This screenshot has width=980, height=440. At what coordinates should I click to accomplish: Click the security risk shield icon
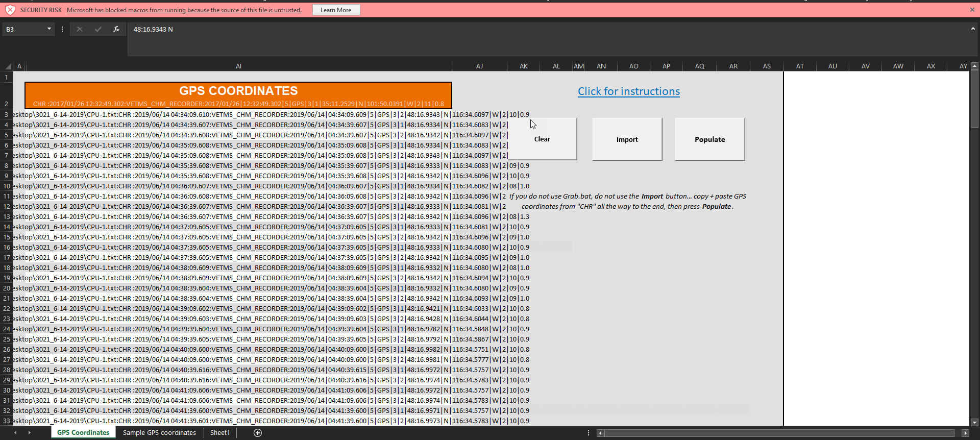pyautogui.click(x=10, y=10)
